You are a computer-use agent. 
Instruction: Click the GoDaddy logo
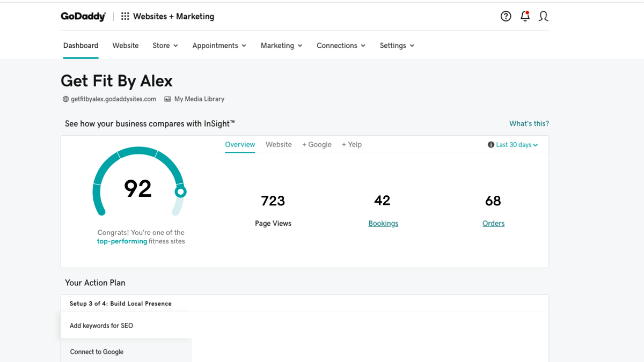coord(83,16)
